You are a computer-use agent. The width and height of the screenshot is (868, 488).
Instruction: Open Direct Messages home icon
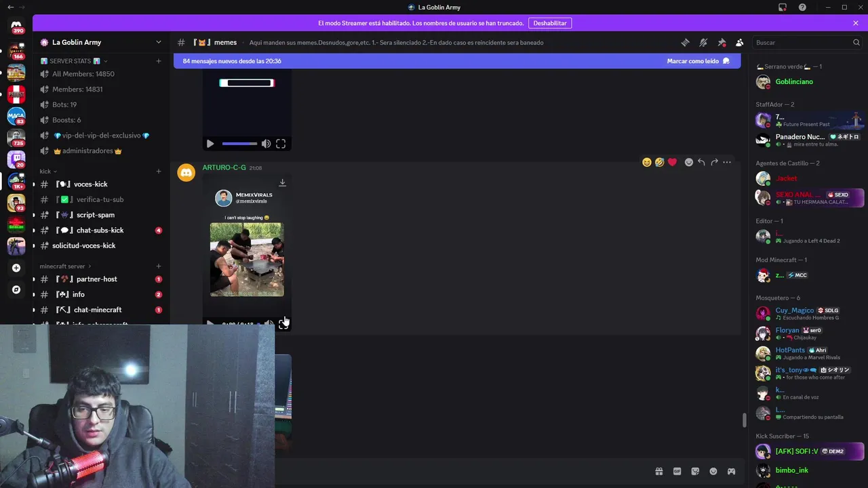click(16, 27)
